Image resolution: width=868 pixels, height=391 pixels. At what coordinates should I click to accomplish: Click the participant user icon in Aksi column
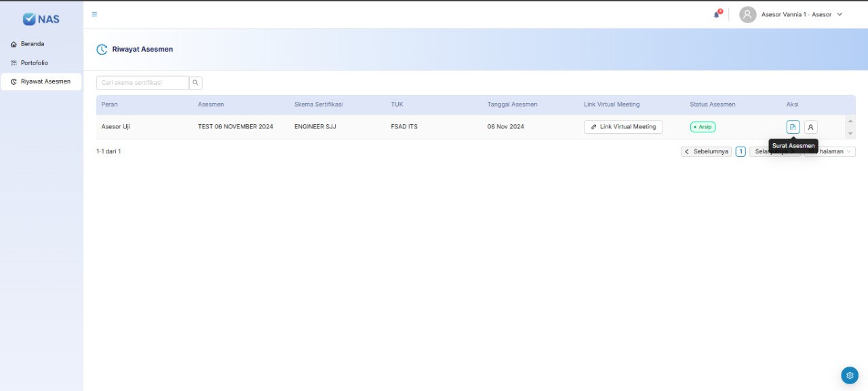point(810,127)
